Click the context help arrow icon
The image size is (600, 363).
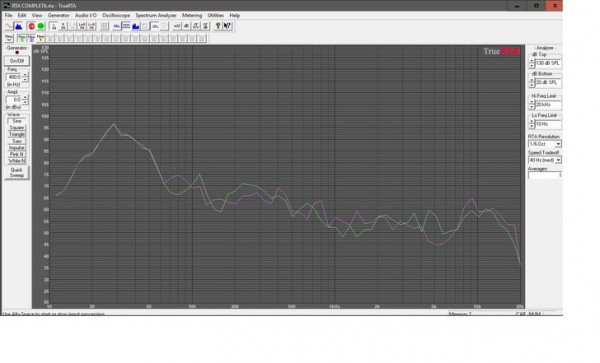click(227, 26)
